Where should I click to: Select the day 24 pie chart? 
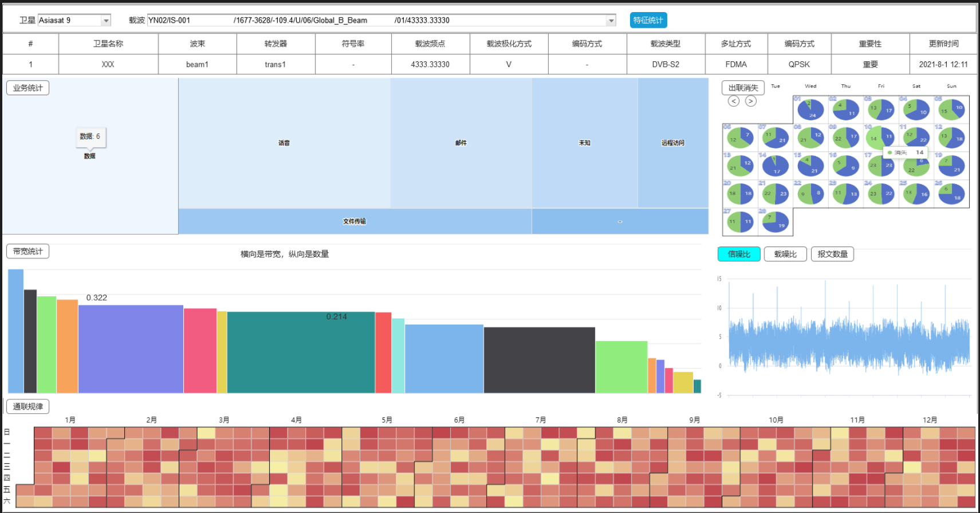point(881,194)
